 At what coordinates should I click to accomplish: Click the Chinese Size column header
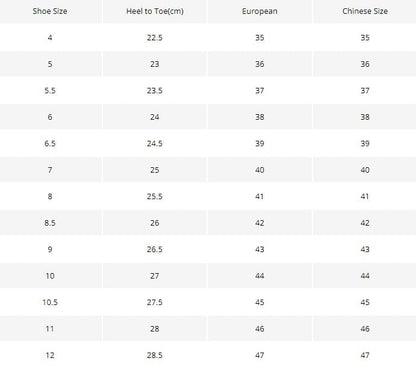365,11
